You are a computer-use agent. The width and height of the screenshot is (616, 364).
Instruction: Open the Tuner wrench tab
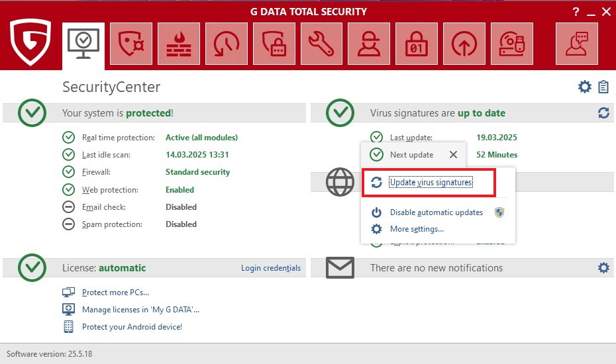click(321, 44)
